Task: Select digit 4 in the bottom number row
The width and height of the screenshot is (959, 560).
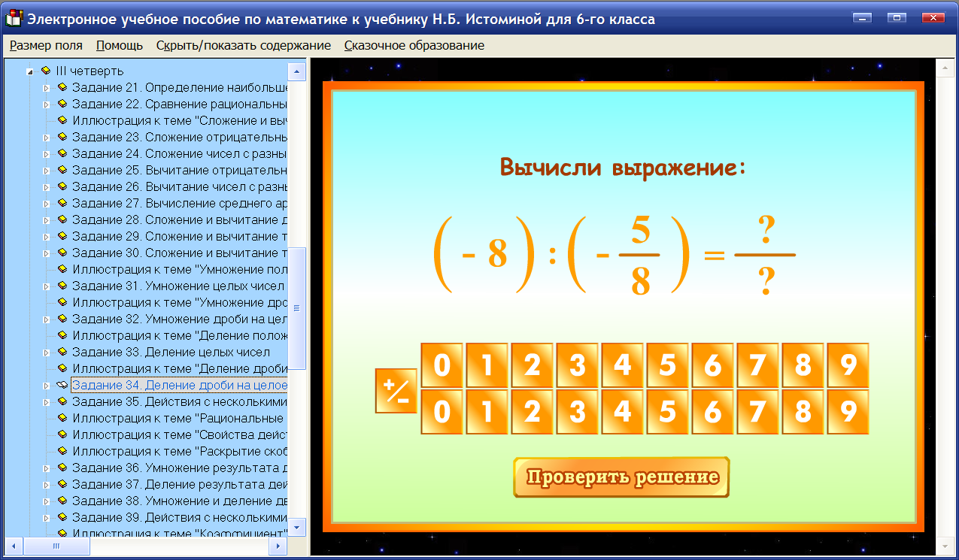Action: 622,411
